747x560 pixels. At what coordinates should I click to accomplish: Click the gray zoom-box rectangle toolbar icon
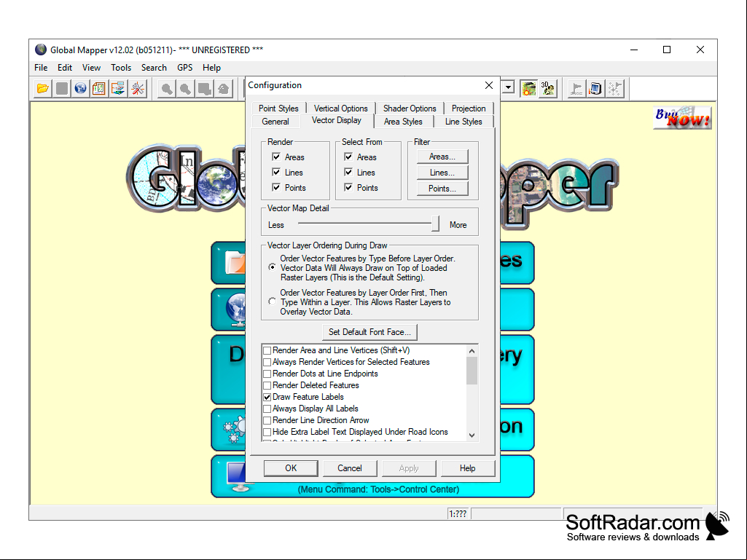tap(204, 89)
